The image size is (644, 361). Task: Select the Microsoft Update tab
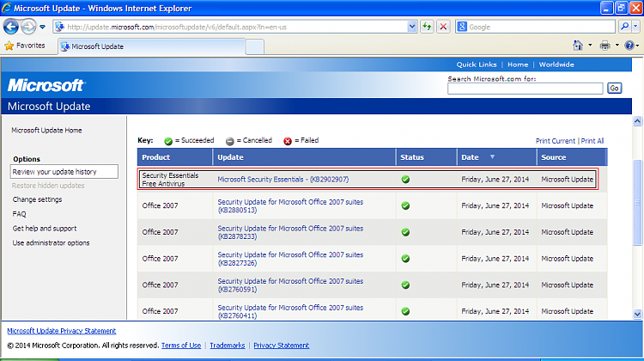(152, 46)
